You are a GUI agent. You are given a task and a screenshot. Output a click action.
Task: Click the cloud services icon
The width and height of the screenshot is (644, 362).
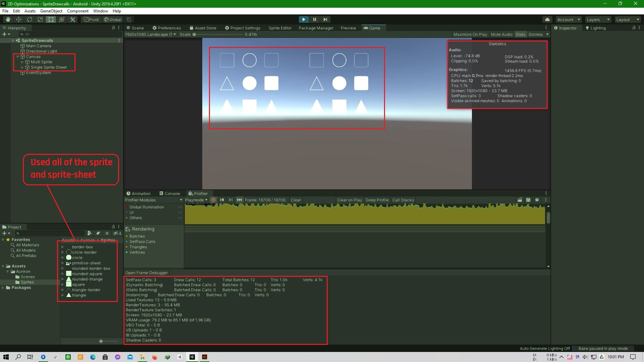pos(547,19)
